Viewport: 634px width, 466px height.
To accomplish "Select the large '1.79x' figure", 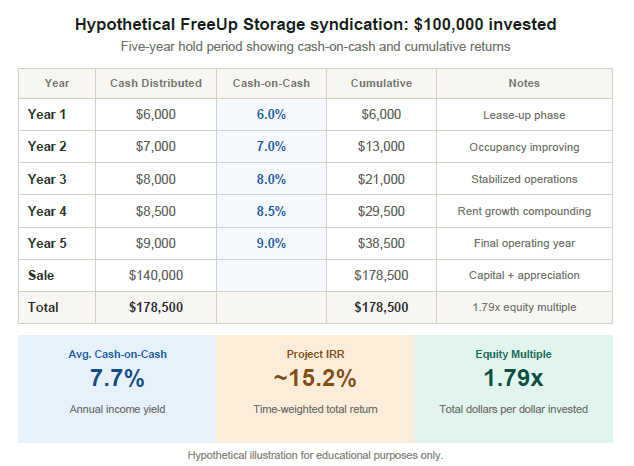I will pyautogui.click(x=514, y=378).
